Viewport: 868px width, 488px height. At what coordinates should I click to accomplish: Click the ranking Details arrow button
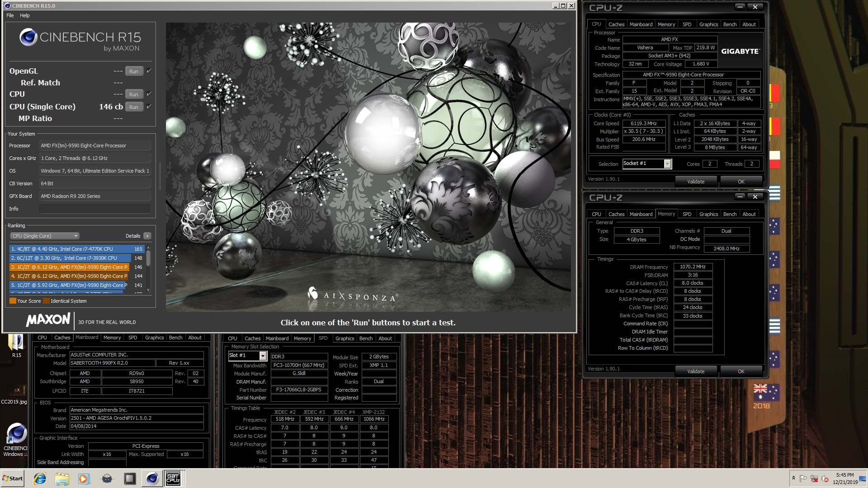tap(147, 236)
